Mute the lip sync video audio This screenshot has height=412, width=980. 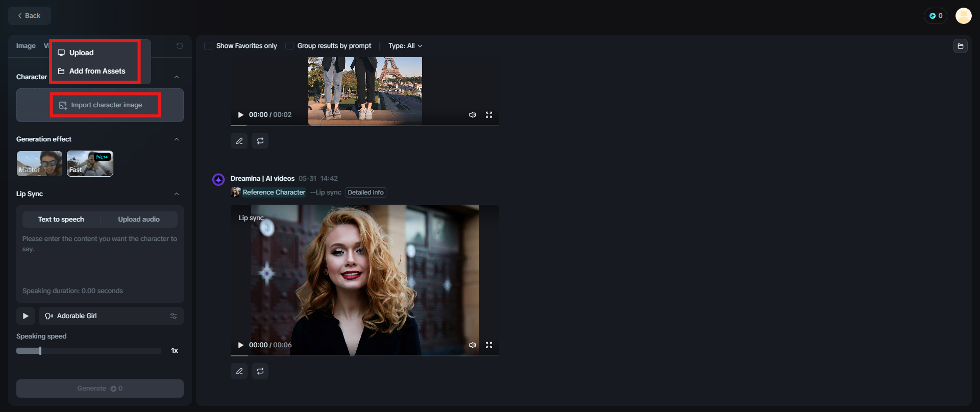(x=473, y=345)
